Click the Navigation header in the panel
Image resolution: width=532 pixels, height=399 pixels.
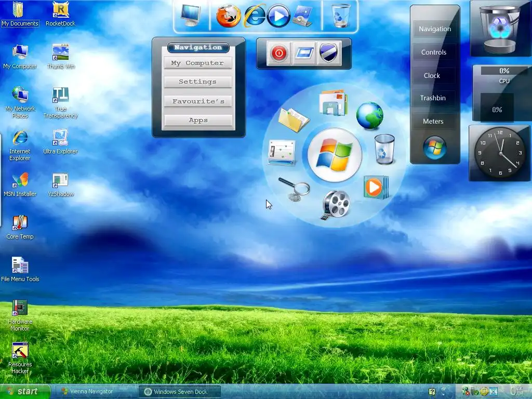tap(198, 47)
